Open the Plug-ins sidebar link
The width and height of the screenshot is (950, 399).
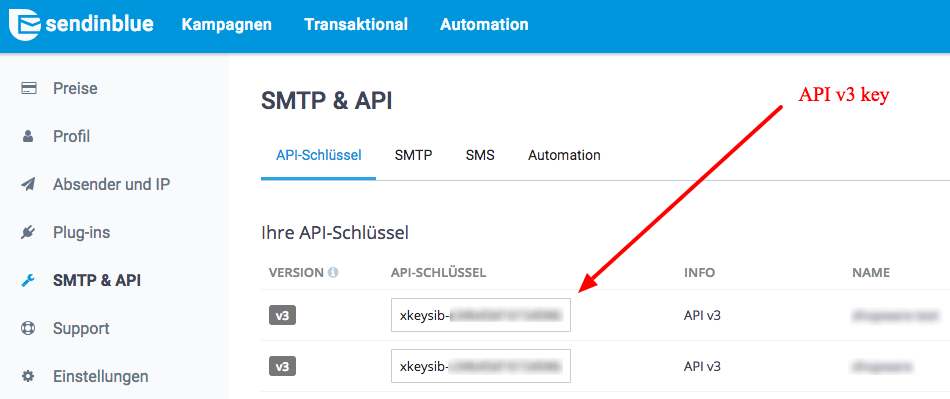[x=82, y=232]
